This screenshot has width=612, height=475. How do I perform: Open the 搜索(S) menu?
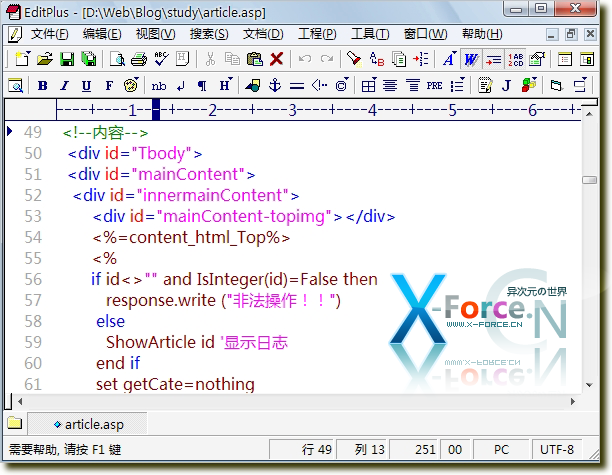pos(209,34)
